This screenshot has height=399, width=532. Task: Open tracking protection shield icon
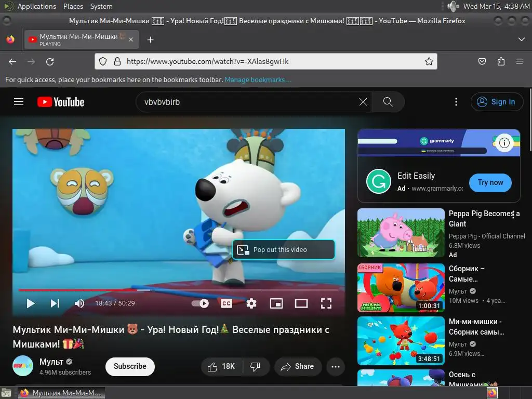pyautogui.click(x=103, y=61)
